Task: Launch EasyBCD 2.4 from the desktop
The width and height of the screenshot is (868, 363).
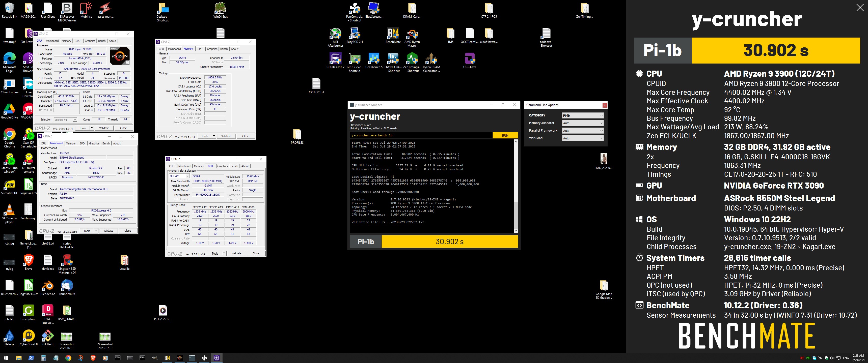Action: [355, 36]
